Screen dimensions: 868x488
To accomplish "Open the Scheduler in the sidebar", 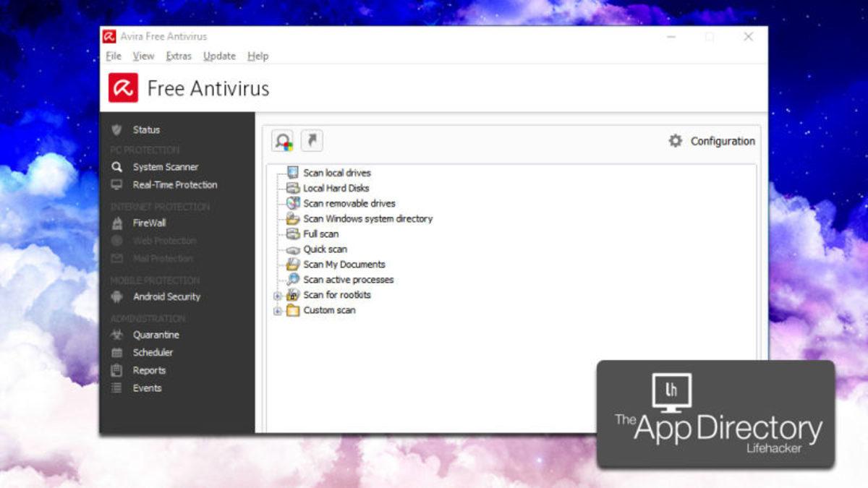I will tap(153, 353).
